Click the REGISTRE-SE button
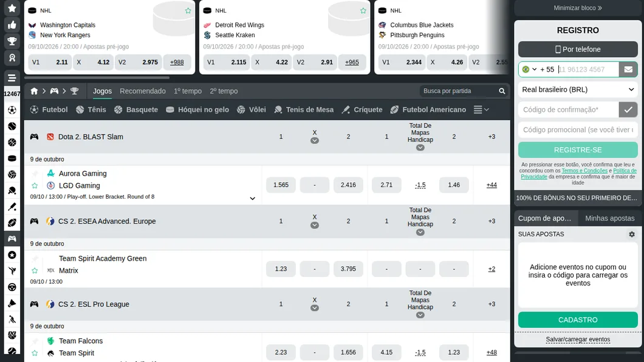Viewport: 644px width, 362px height. click(x=578, y=150)
